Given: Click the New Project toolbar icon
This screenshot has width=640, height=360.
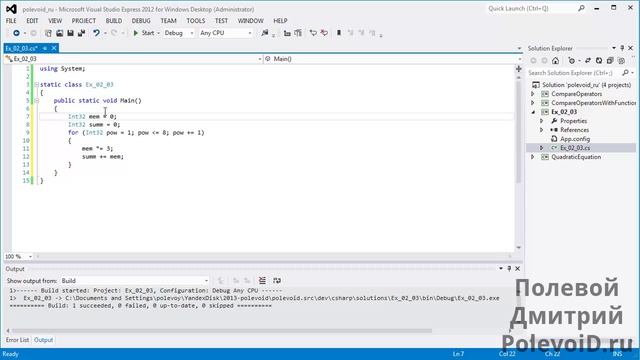Looking at the screenshot, I should point(48,33).
